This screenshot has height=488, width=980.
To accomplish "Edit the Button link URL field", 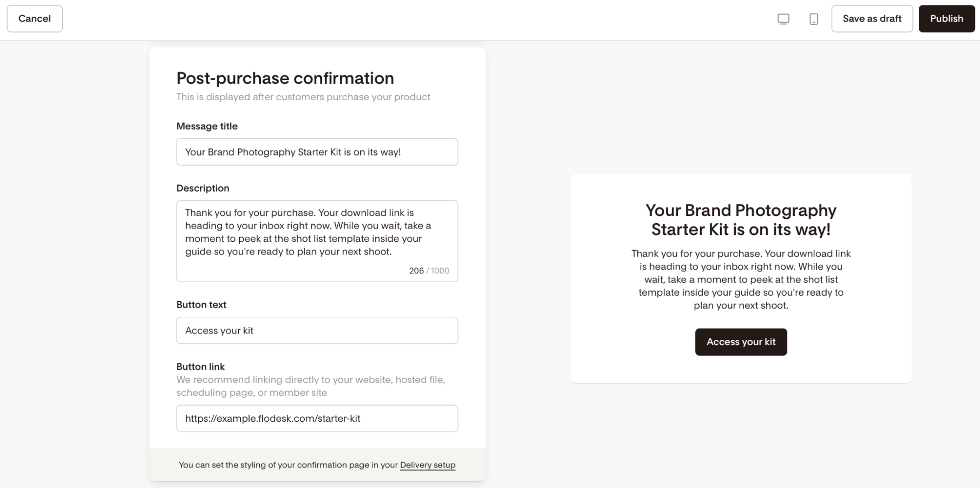I will pyautogui.click(x=317, y=418).
